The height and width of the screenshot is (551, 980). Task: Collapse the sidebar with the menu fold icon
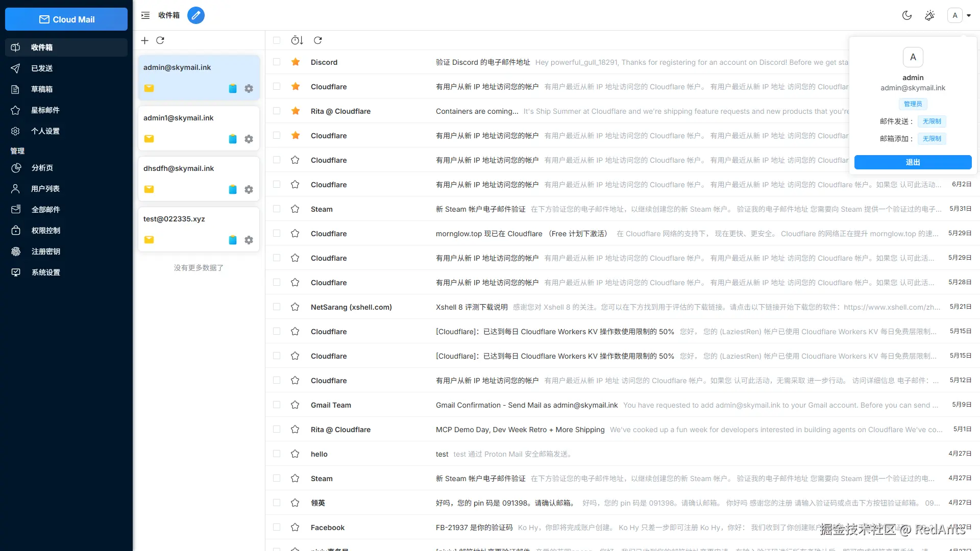point(145,15)
